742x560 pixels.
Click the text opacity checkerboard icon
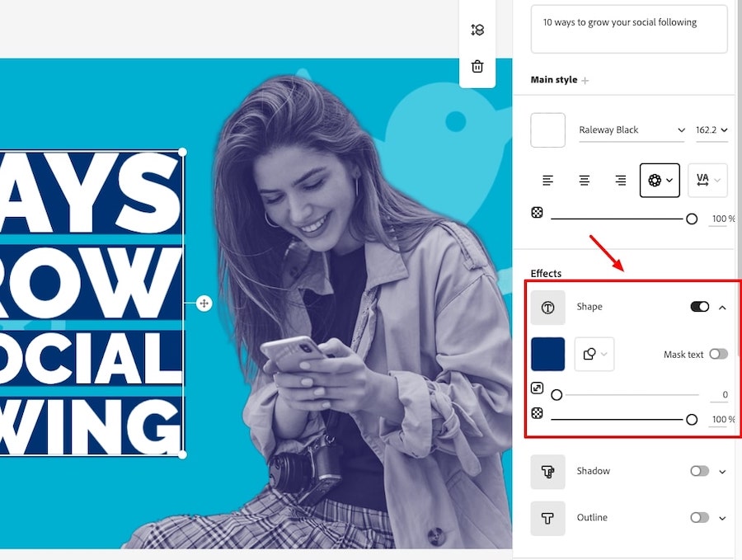click(x=537, y=213)
